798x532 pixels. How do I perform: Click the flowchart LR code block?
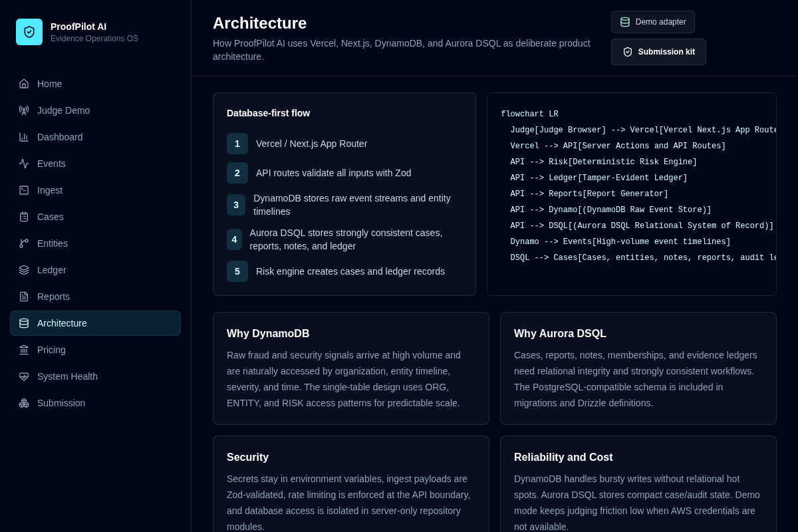632,194
